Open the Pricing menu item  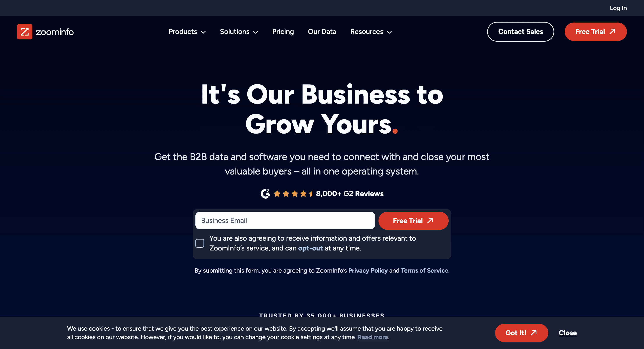(x=283, y=32)
